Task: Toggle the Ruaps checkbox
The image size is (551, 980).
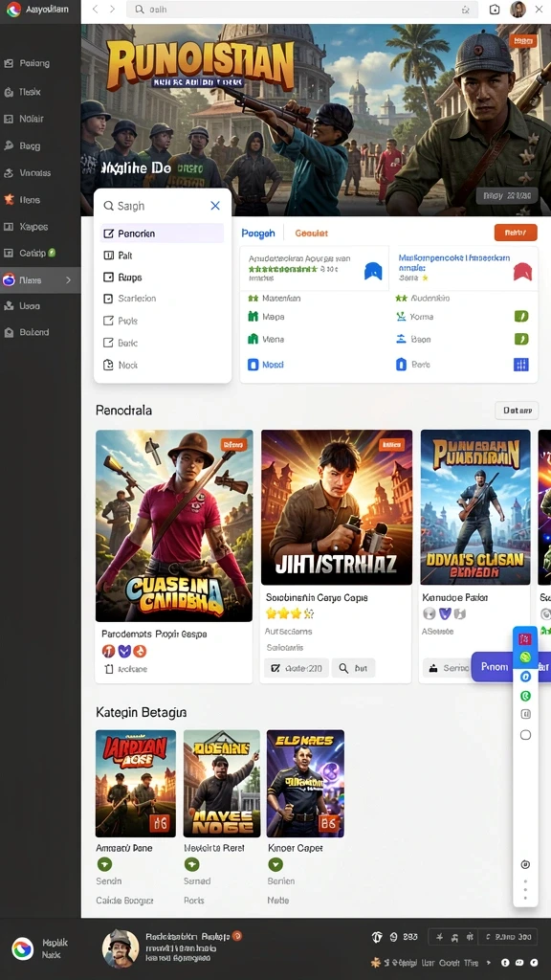Action: tap(108, 278)
